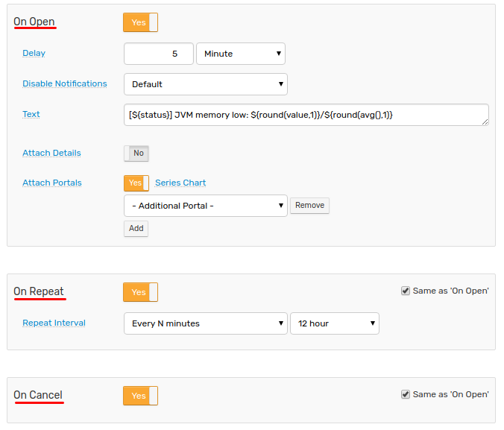
Task: Toggle the On Repeat Yes switch
Action: pyautogui.click(x=140, y=292)
